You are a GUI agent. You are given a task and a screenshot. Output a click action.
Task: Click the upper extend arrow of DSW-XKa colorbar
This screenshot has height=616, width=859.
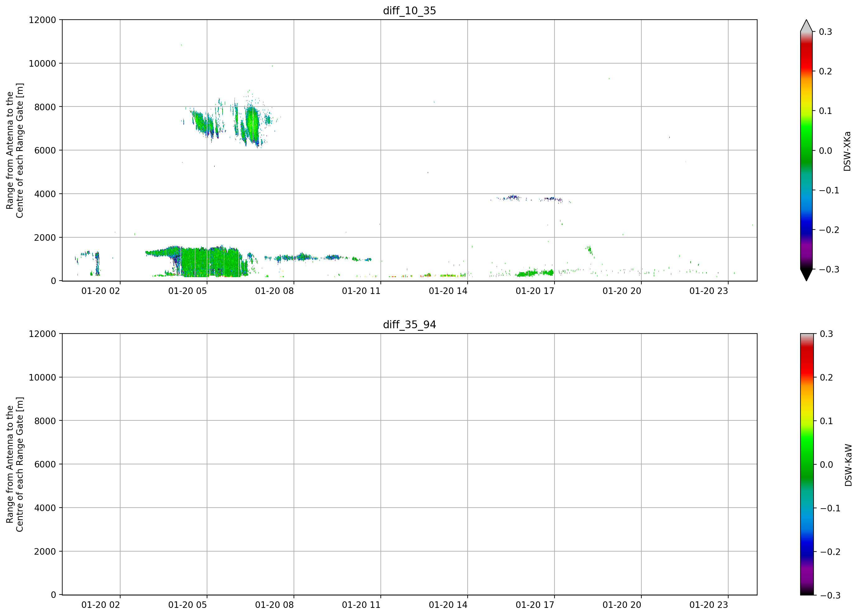click(806, 26)
